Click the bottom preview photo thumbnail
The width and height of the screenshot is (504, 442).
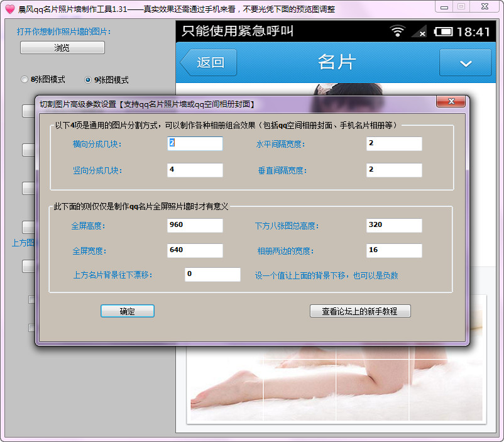coord(337,384)
